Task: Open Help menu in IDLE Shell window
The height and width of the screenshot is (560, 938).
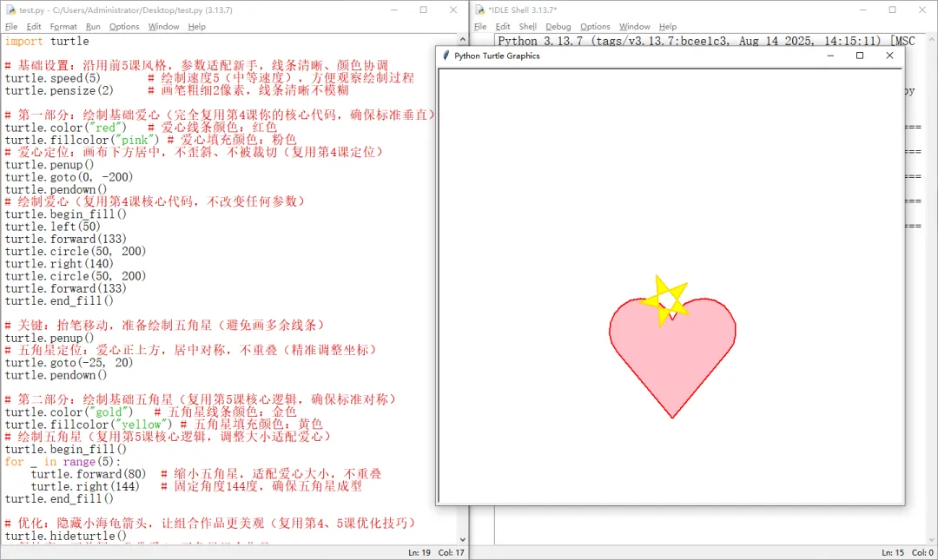Action: point(668,26)
